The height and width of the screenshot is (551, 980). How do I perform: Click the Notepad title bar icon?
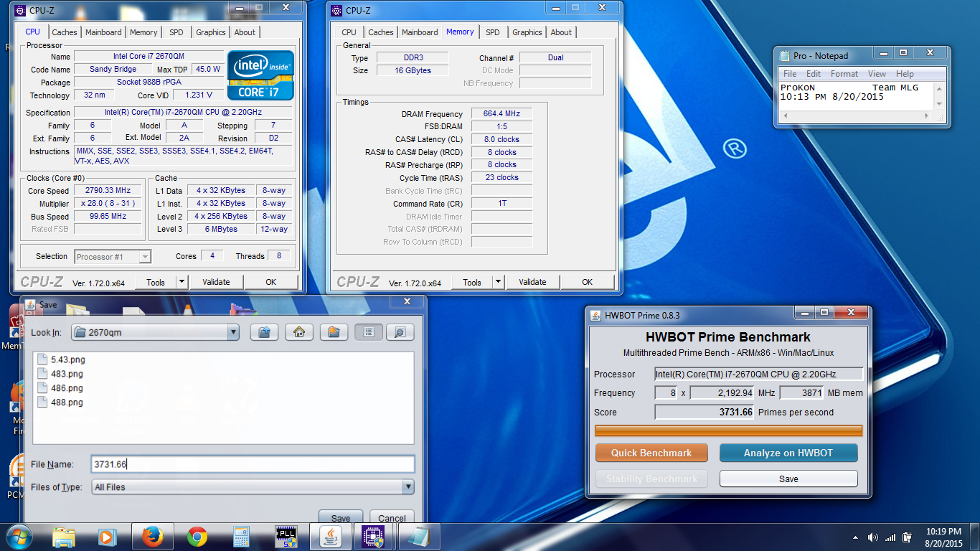(x=784, y=55)
